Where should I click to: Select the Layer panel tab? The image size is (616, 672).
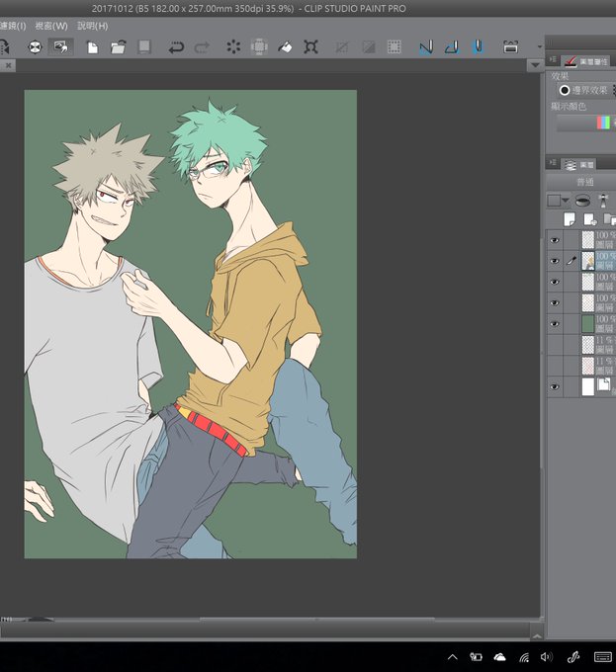point(578,164)
